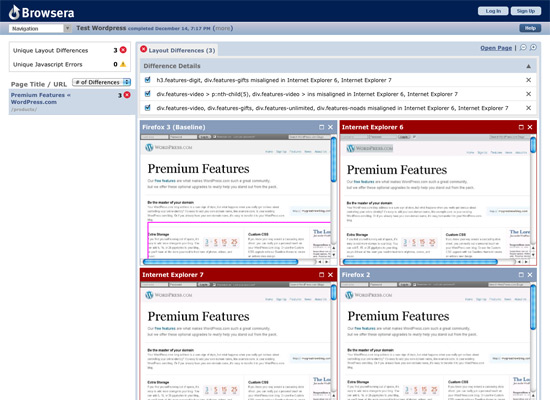Screen dimensions: 550x400
Task: Uncheck the h3.features-digit misaligned difference
Action: [x=148, y=80]
